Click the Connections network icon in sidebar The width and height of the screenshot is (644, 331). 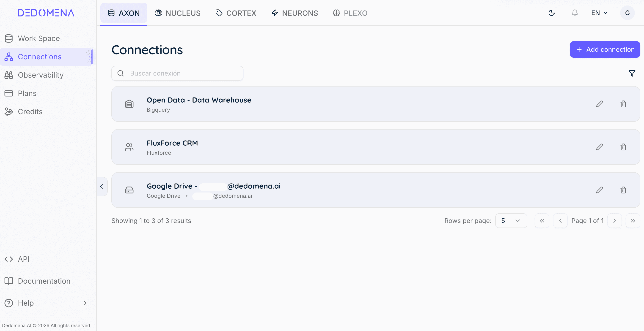[9, 57]
